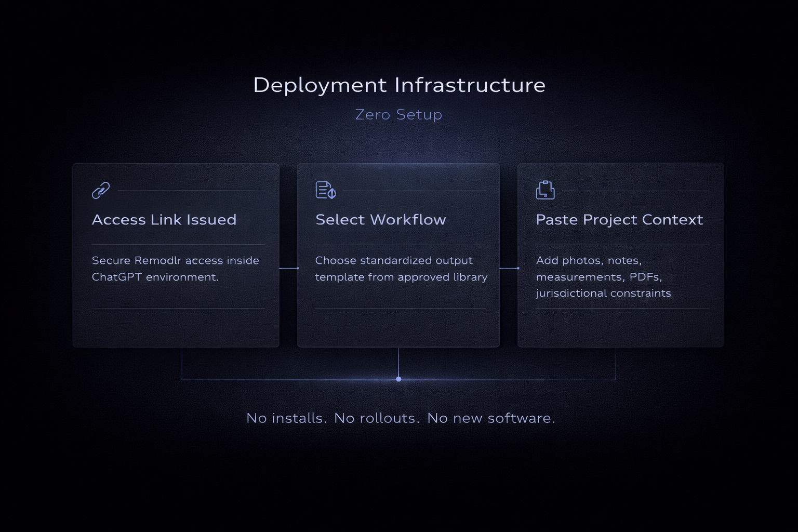Click the chain link icon above Access Link Issued
Viewport: 798px width, 532px height.
pos(100,190)
